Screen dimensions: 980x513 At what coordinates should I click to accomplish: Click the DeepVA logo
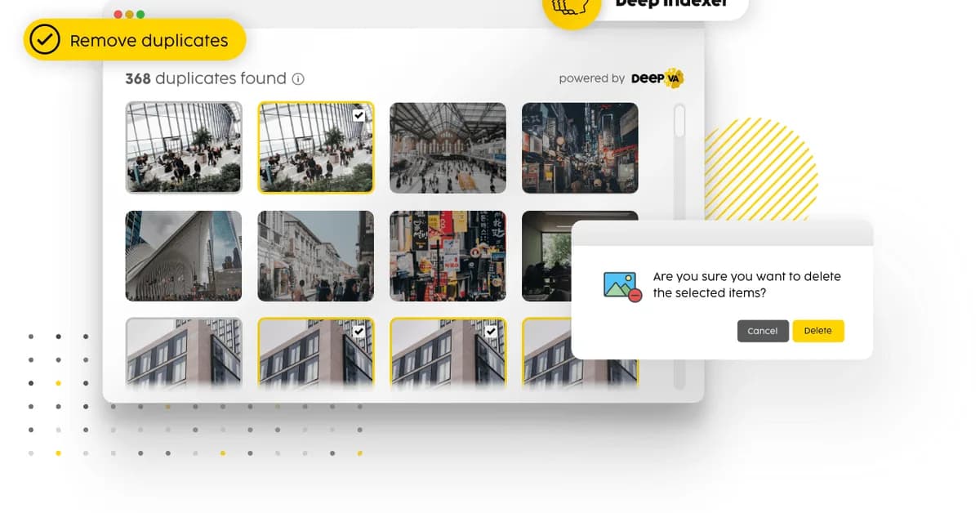click(657, 78)
